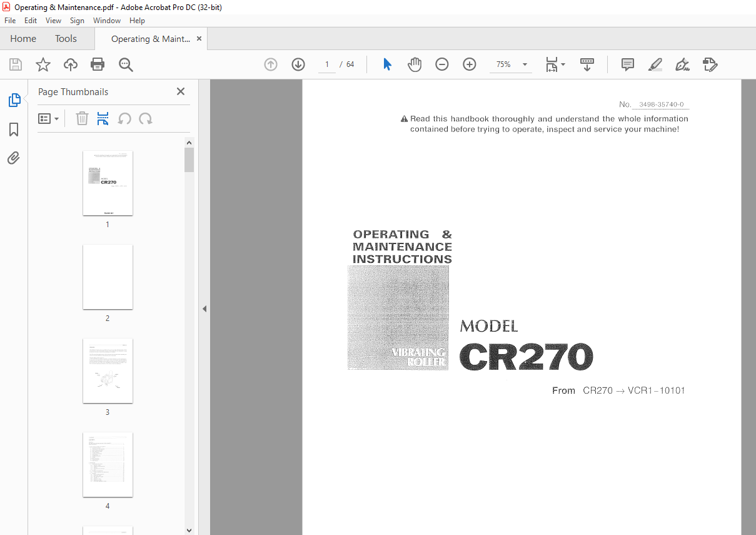Upload the file to cloud
The height and width of the screenshot is (535, 756).
click(71, 64)
